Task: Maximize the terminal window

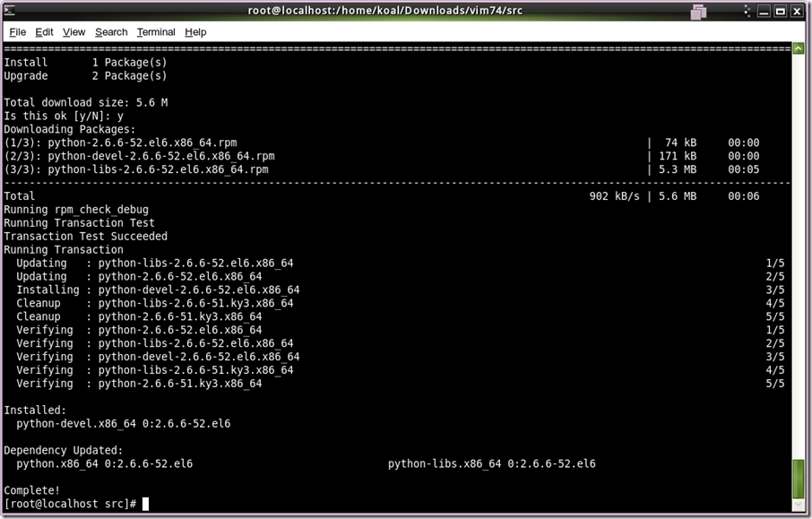Action: tap(780, 11)
